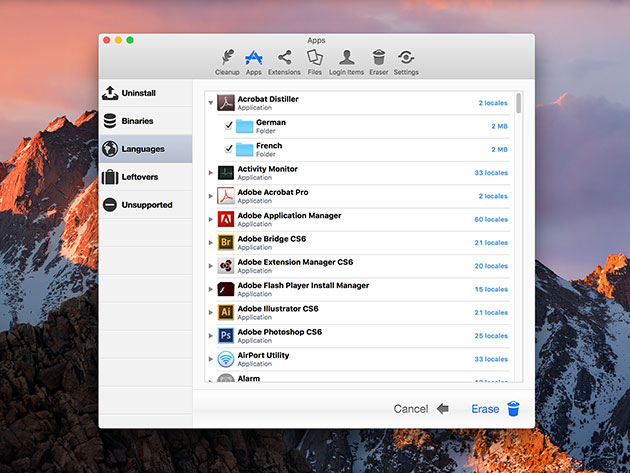Click 20 locales for Adobe Extension Manager
This screenshot has width=630, height=473.
point(491,266)
